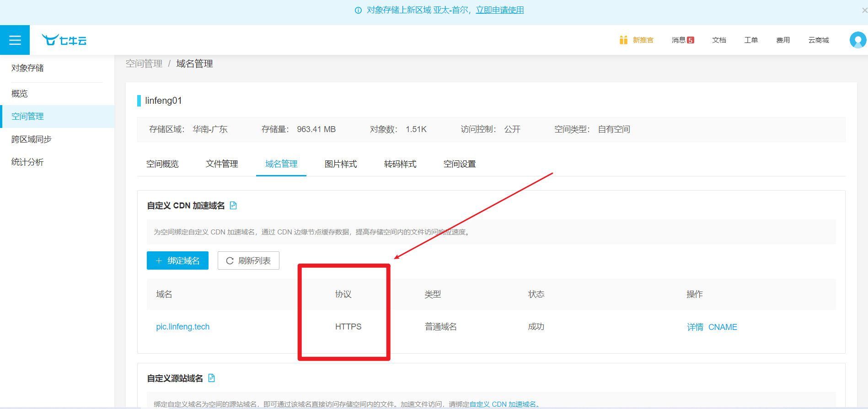The image size is (868, 409).
Task: Click the 公开 access control value
Action: 512,129
